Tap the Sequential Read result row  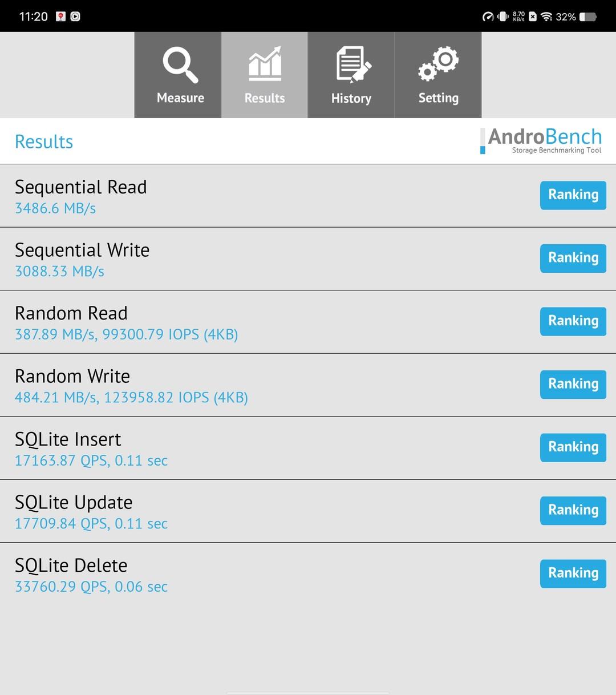[228, 196]
